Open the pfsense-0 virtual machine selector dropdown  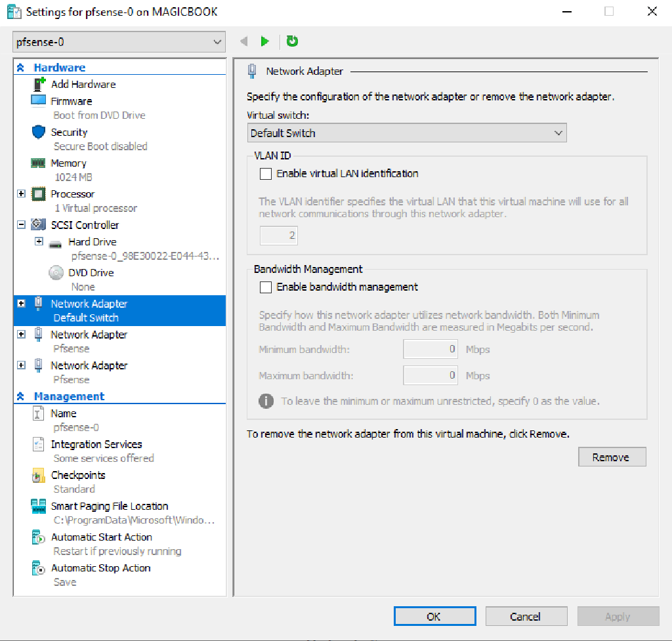pyautogui.click(x=215, y=41)
